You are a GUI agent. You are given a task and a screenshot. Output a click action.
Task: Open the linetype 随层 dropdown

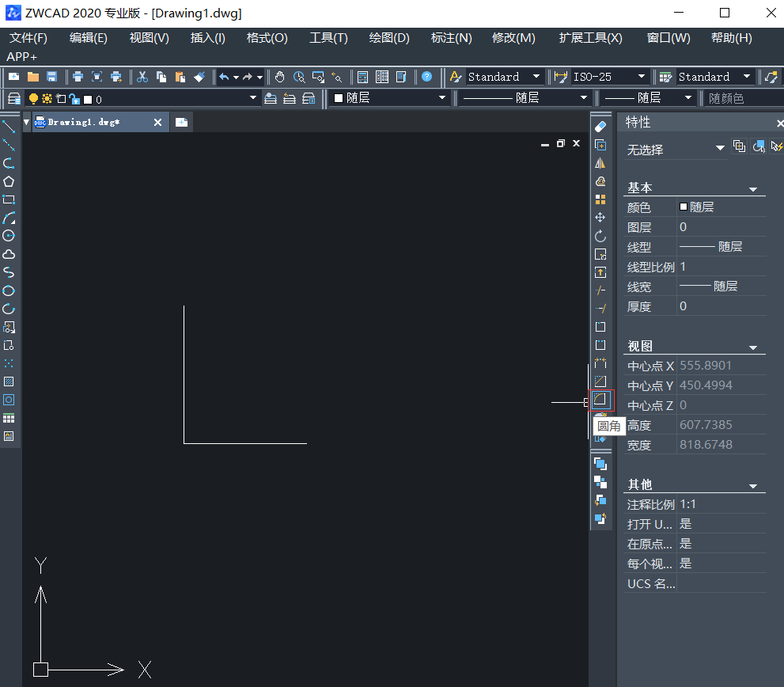(582, 98)
